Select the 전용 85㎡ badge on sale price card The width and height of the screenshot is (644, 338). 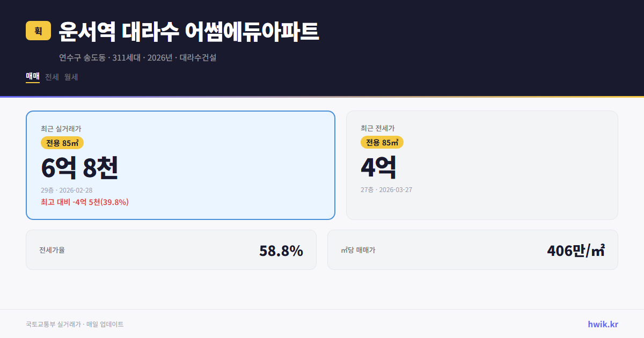pos(61,143)
